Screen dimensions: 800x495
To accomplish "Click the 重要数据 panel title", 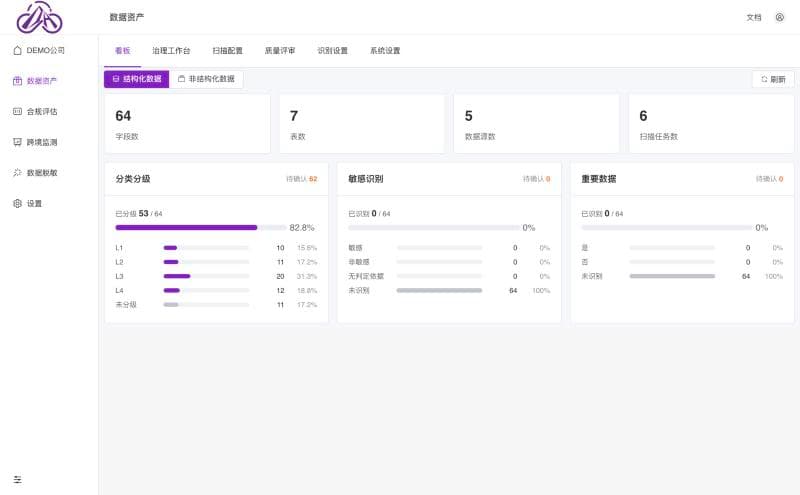I will point(598,179).
